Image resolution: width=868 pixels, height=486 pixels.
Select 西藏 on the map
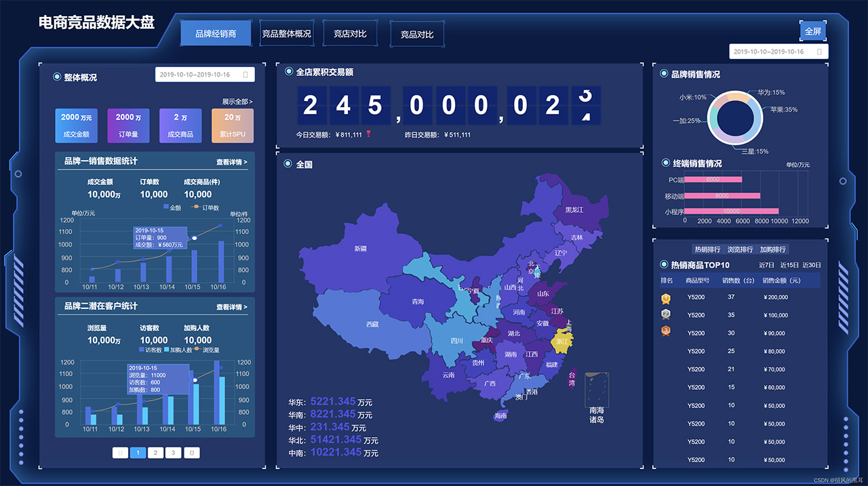pos(372,324)
